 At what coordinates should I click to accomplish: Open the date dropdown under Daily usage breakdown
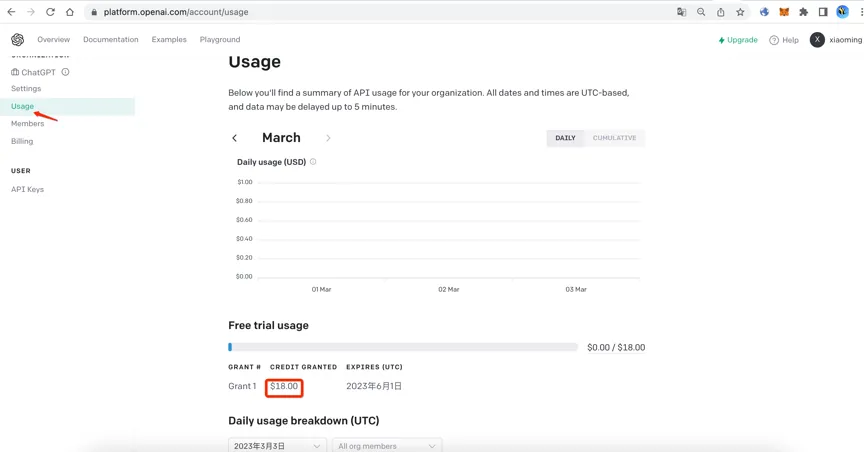(x=277, y=445)
